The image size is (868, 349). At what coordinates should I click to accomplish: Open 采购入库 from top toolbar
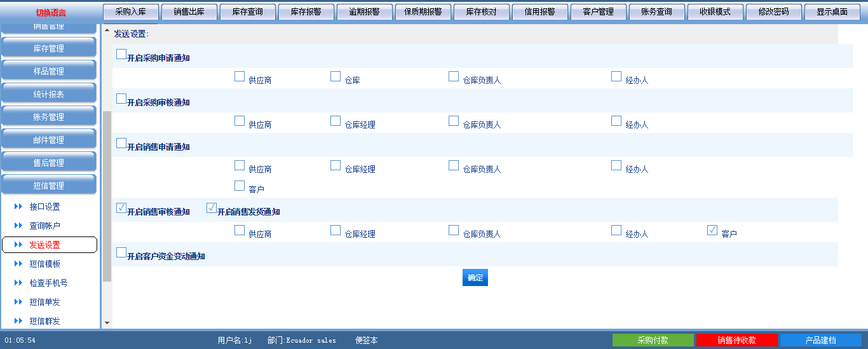131,12
